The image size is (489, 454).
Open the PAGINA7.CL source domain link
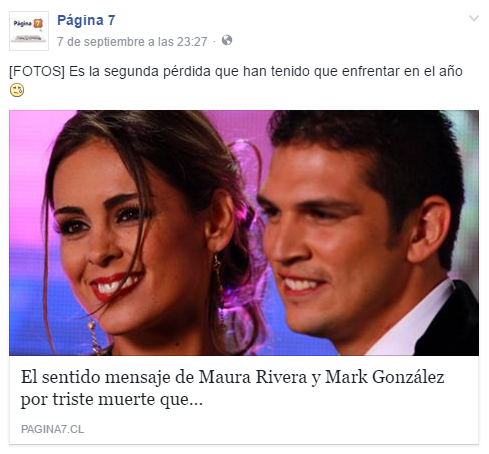tap(52, 429)
